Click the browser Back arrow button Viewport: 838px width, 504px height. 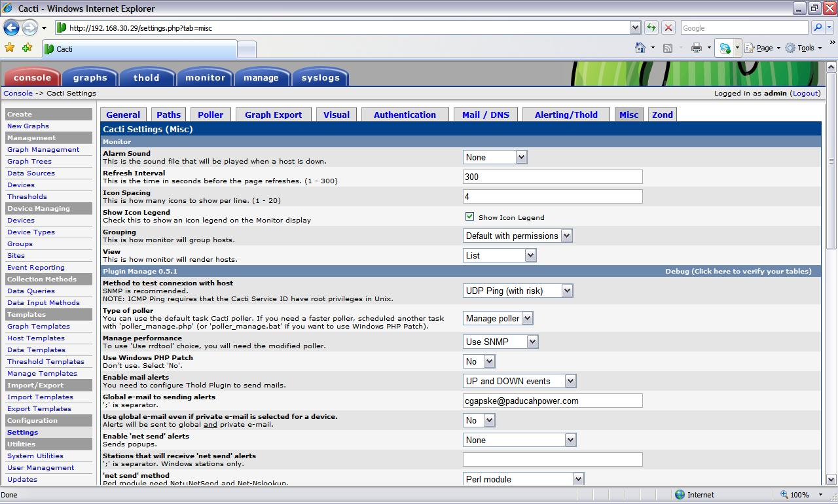pyautogui.click(x=11, y=27)
